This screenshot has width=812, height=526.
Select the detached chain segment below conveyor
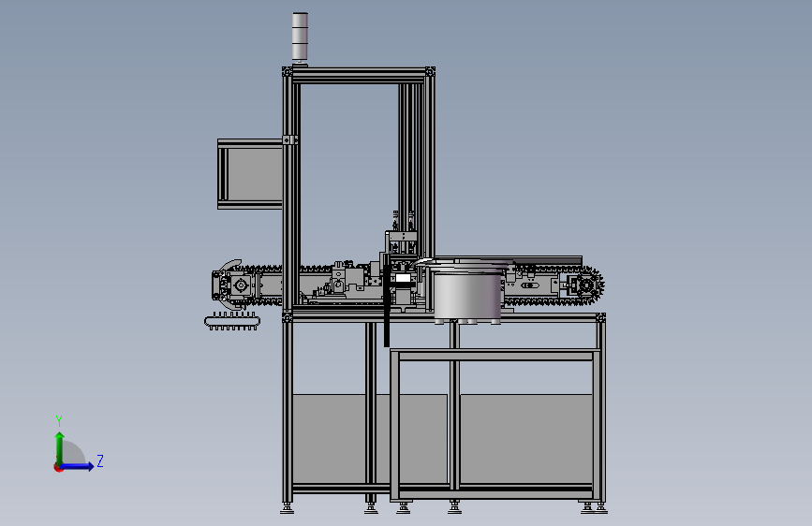click(232, 322)
